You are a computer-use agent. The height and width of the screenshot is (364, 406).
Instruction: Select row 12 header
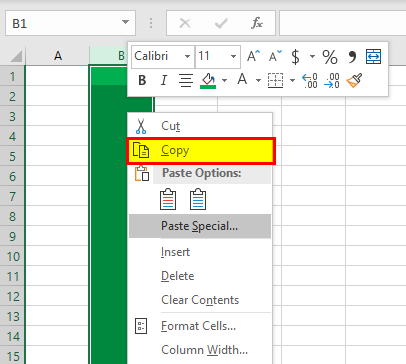pyautogui.click(x=12, y=296)
